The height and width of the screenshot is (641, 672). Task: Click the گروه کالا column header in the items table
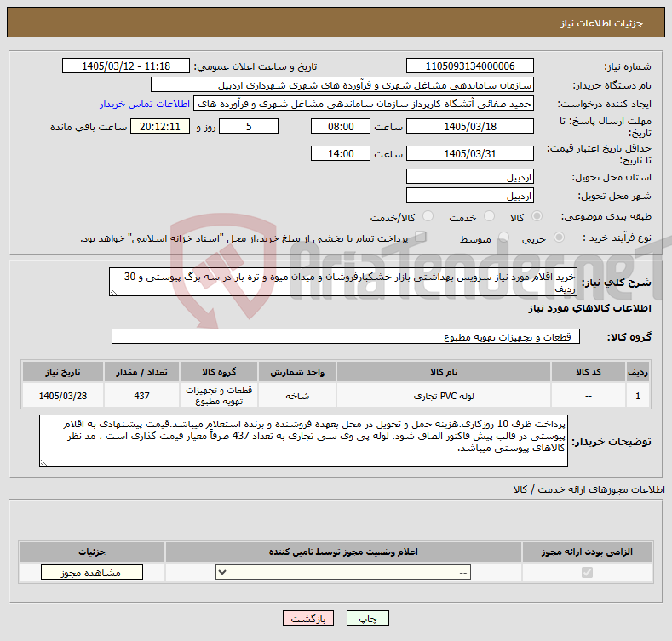[x=219, y=372]
